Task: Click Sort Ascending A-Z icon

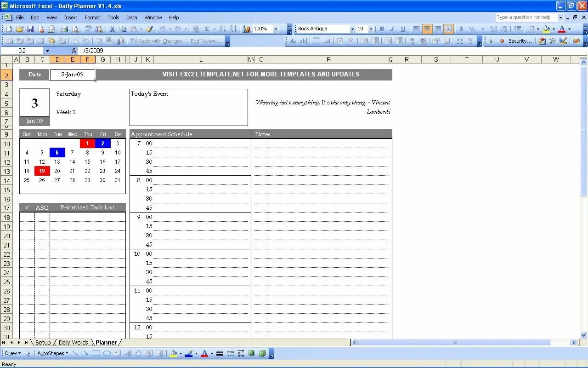Action: pos(222,29)
